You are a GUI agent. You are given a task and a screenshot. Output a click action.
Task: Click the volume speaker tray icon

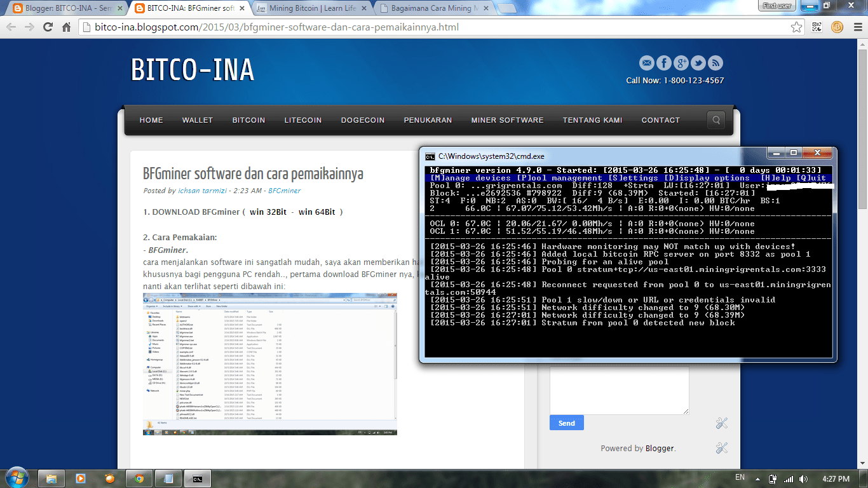(804, 478)
